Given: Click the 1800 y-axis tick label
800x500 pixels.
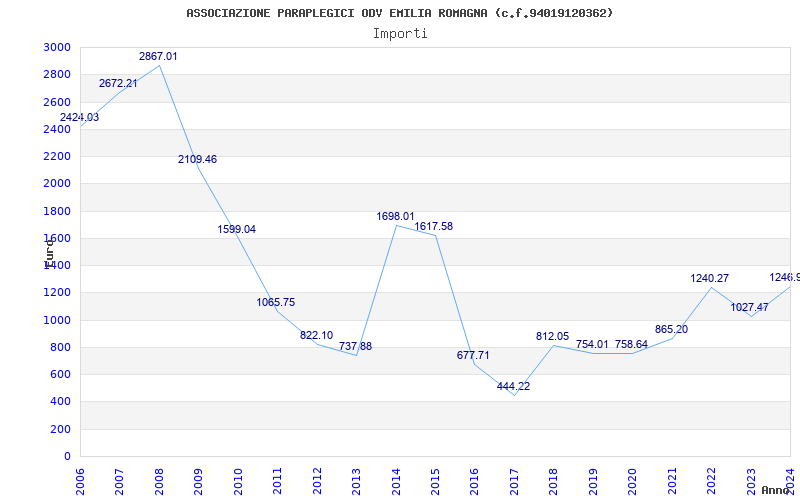Looking at the screenshot, I should (58, 211).
